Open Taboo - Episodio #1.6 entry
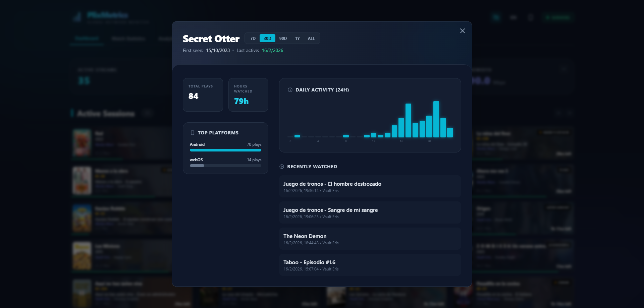 click(x=370, y=265)
